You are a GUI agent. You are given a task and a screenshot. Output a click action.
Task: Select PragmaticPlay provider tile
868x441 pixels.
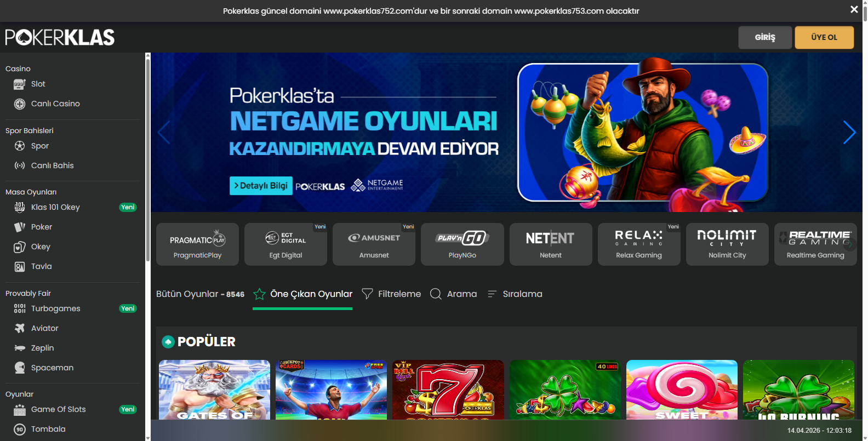[x=197, y=244]
